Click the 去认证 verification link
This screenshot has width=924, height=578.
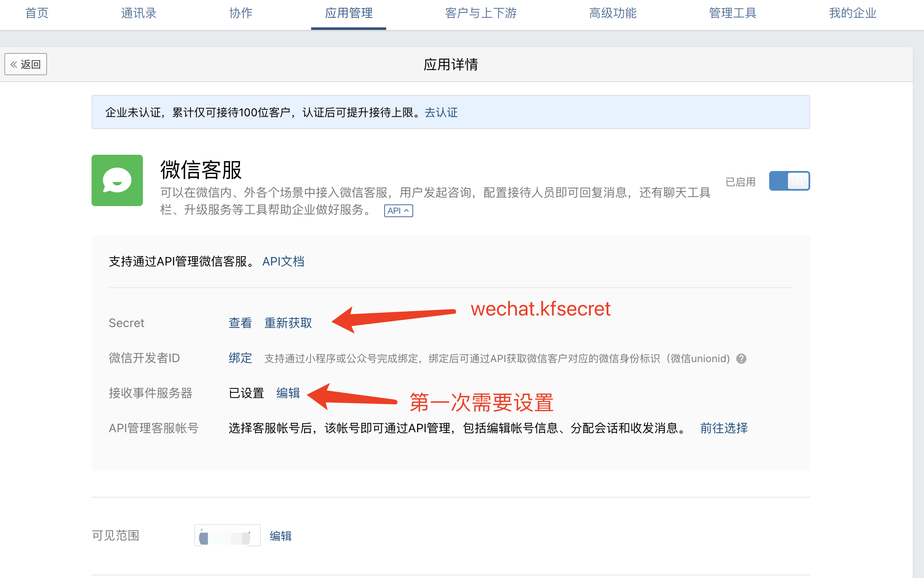441,112
